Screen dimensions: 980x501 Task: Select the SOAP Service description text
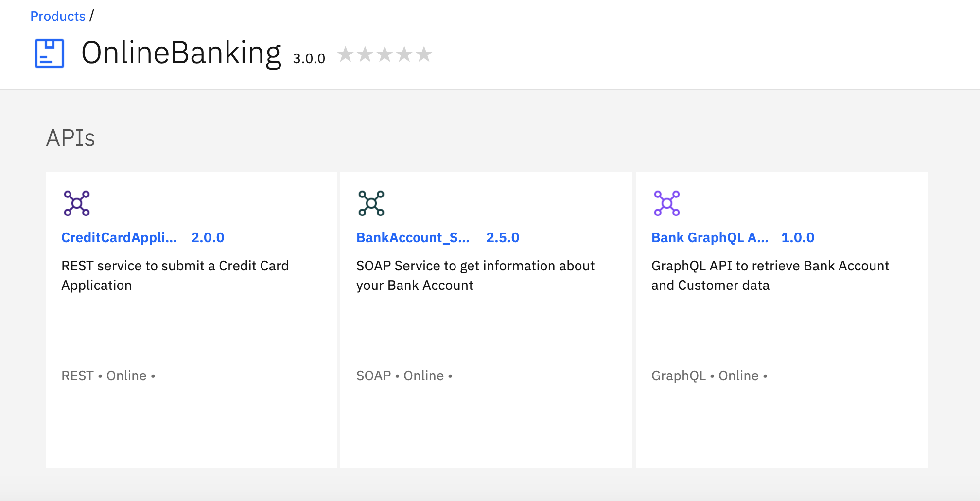(475, 275)
